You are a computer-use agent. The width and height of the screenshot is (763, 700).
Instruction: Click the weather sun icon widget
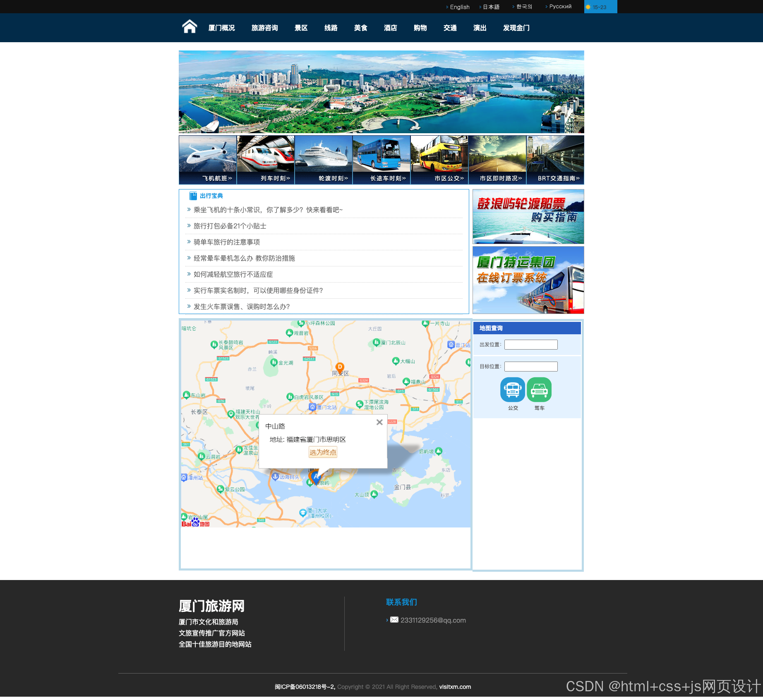click(x=588, y=7)
